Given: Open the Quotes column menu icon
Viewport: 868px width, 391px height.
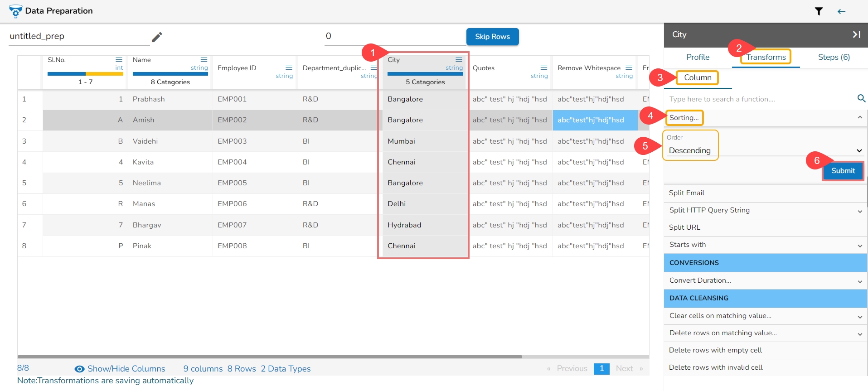Looking at the screenshot, I should [544, 68].
